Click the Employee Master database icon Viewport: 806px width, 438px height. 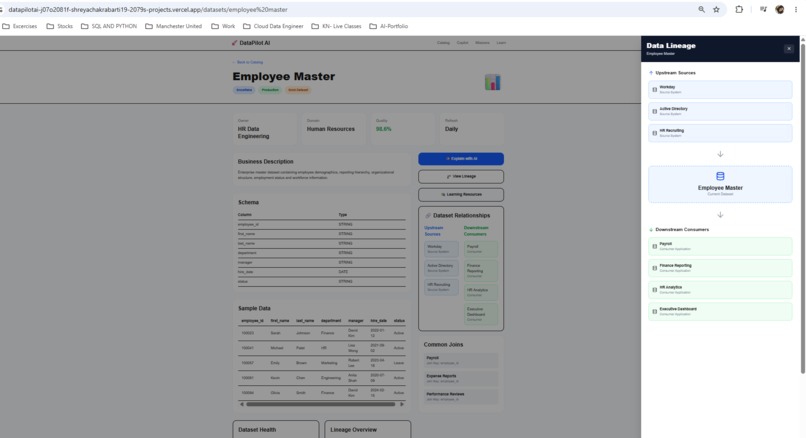click(720, 176)
